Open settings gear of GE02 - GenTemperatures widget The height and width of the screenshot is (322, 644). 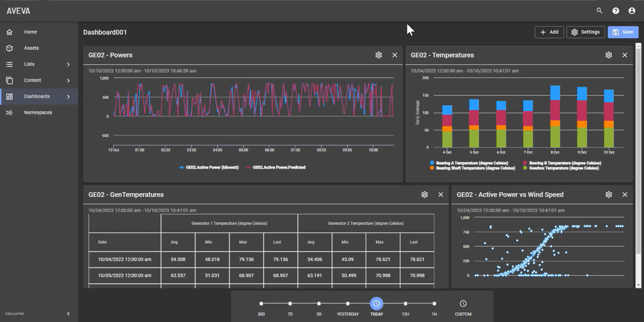click(425, 195)
